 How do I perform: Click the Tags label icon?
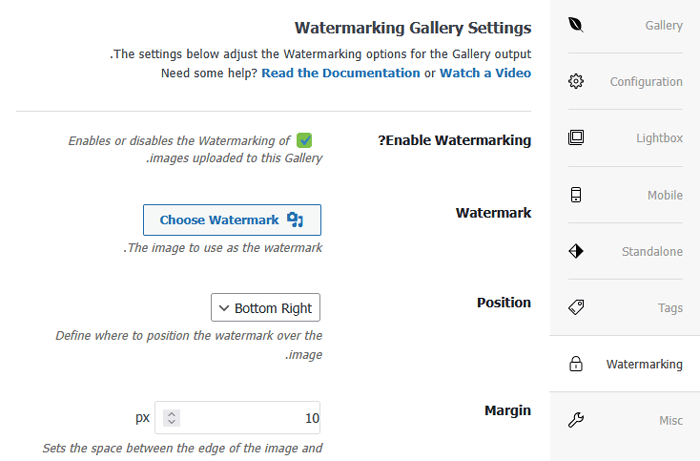pos(575,307)
